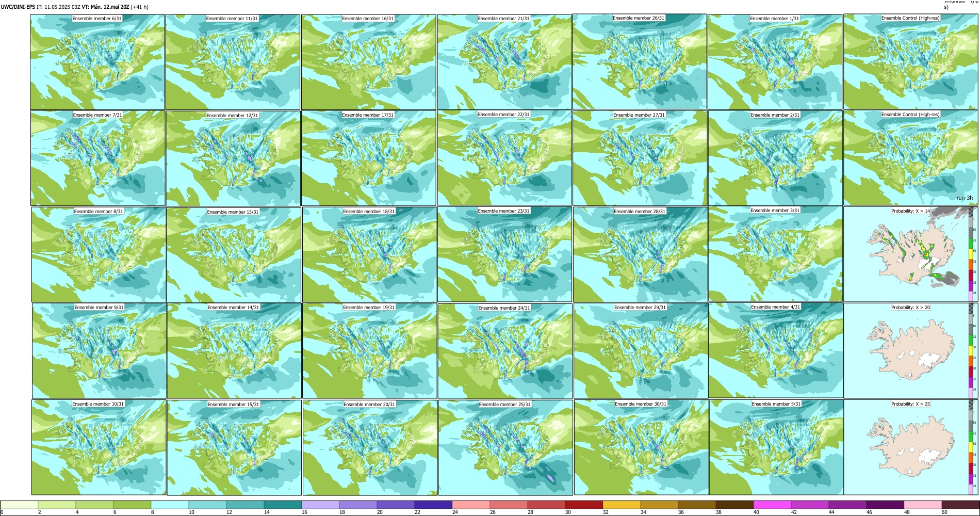Screen dimensions: 980x516
Task: Open the Ensemble Control panel marked run-3h
Action: 911,158
